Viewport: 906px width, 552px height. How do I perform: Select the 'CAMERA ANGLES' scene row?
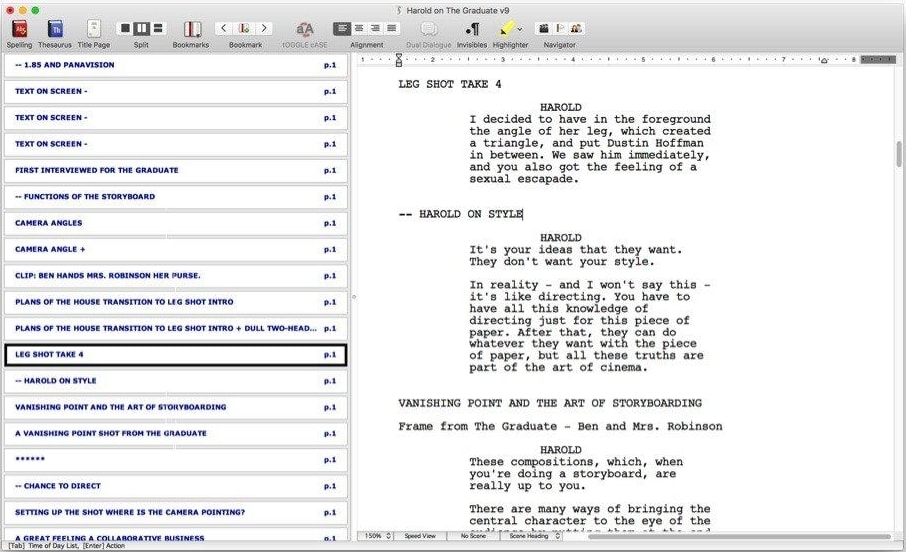click(176, 223)
